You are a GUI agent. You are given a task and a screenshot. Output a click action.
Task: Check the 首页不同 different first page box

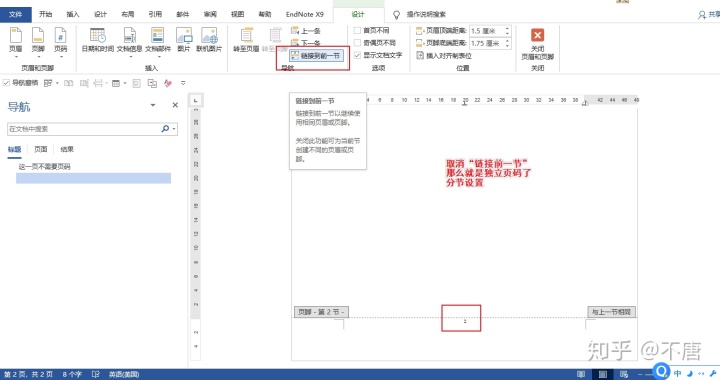click(357, 31)
